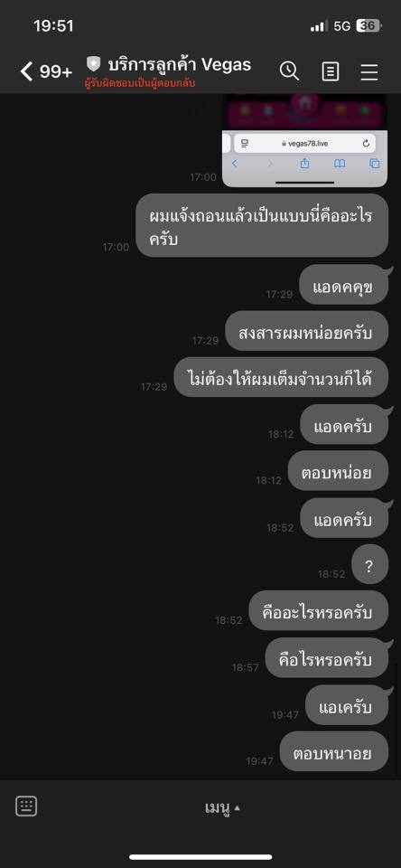Select the message ผมแจ้งถอนแล้วเป็นแบบนี้คืออะไรครับ
This screenshot has width=401, height=868.
[262, 225]
